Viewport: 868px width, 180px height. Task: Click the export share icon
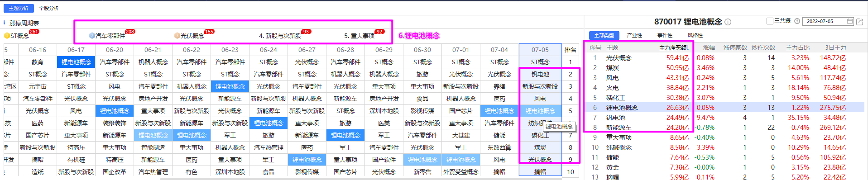click(859, 21)
